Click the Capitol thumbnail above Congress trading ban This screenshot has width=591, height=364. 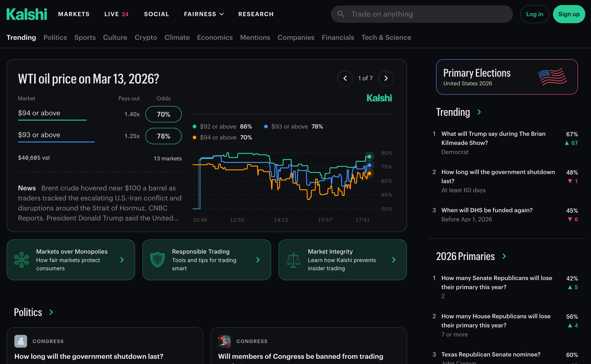point(224,341)
